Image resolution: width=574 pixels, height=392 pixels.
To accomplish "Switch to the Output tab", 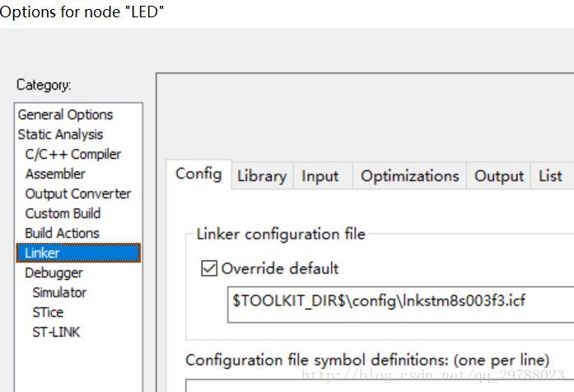I will (x=499, y=175).
